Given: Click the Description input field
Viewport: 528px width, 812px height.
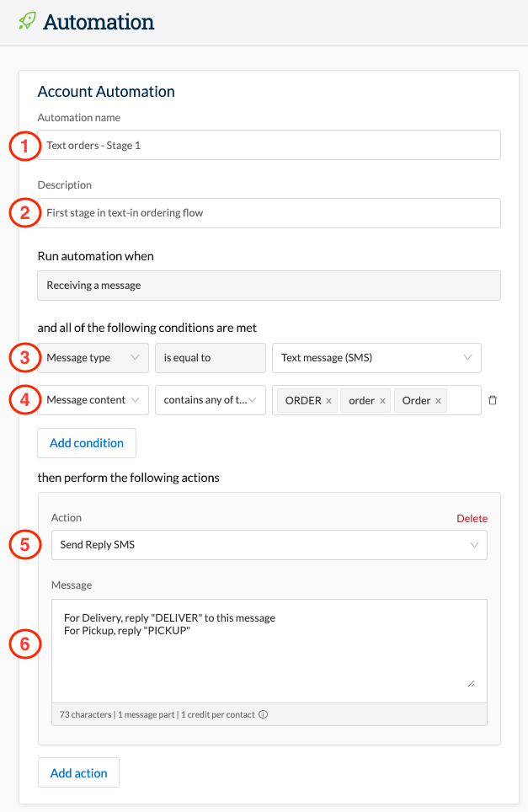Looking at the screenshot, I should 269,212.
